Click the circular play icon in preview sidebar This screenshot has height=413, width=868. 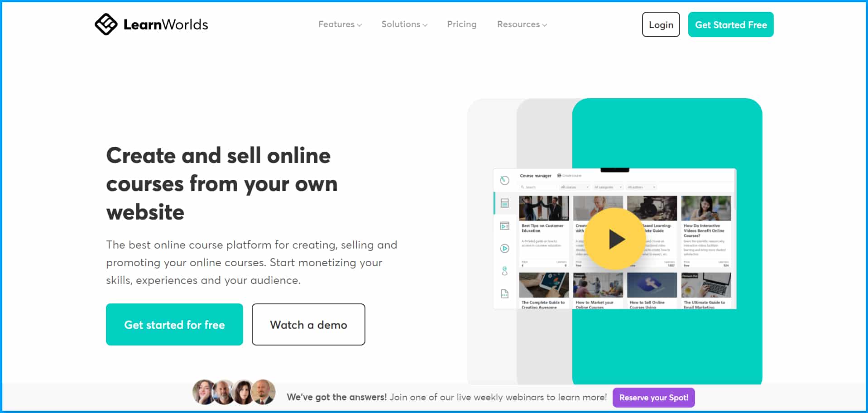tap(504, 248)
